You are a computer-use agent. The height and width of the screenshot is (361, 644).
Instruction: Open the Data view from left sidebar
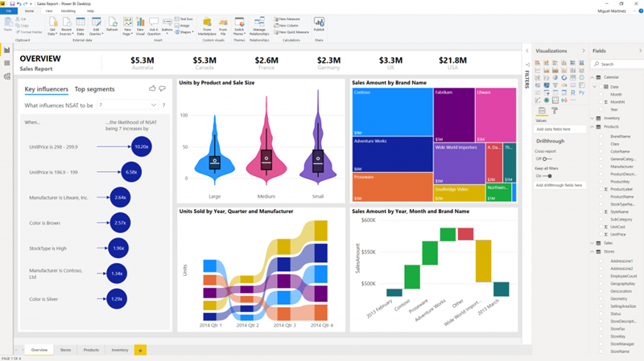point(7,64)
